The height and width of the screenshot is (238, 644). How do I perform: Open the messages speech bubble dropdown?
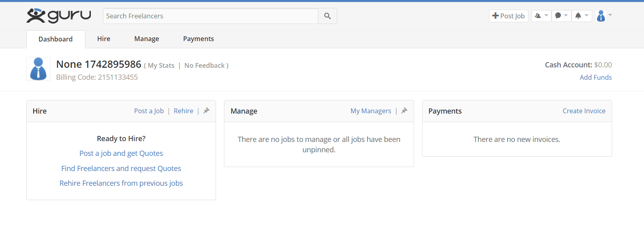[562, 16]
